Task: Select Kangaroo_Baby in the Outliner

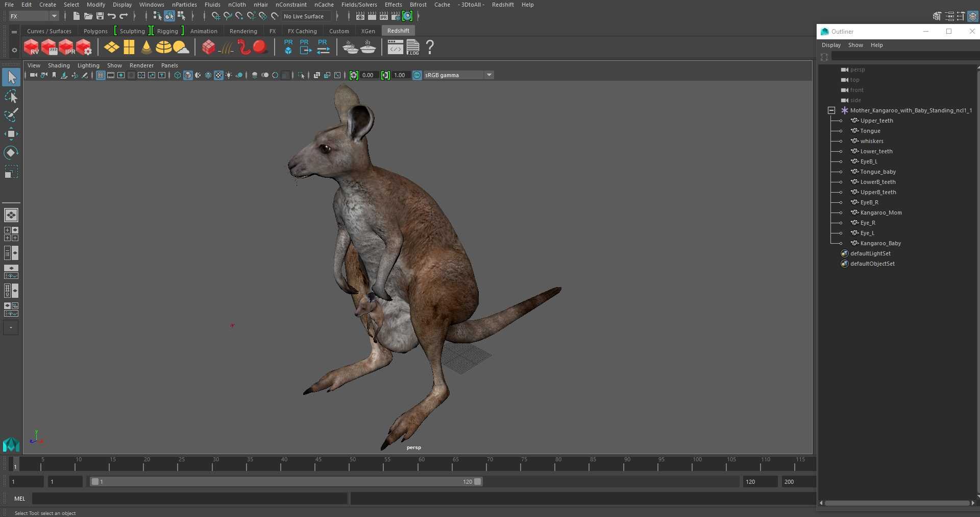Action: click(880, 243)
